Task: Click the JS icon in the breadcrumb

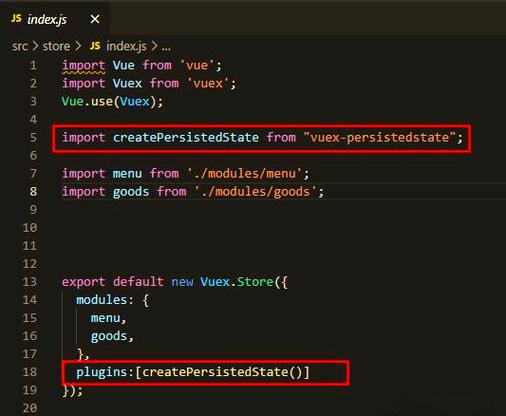Action: 95,46
